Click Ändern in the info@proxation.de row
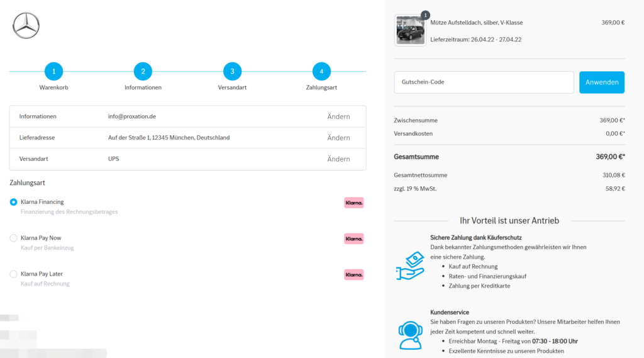The height and width of the screenshot is (358, 644). pos(338,117)
